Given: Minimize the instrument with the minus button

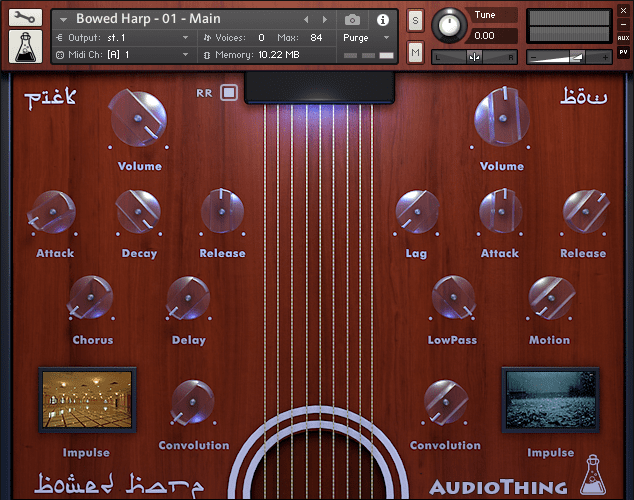Looking at the screenshot, I should click(x=623, y=24).
